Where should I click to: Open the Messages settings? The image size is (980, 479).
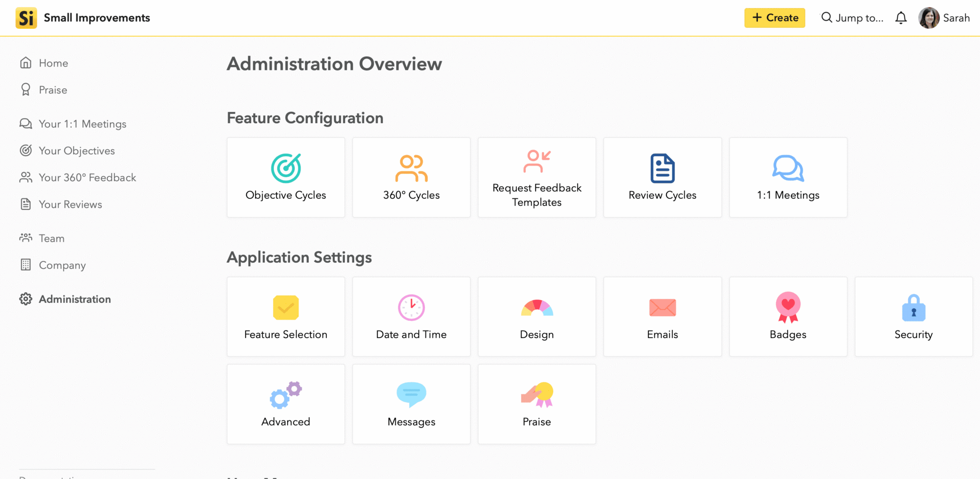(x=411, y=404)
